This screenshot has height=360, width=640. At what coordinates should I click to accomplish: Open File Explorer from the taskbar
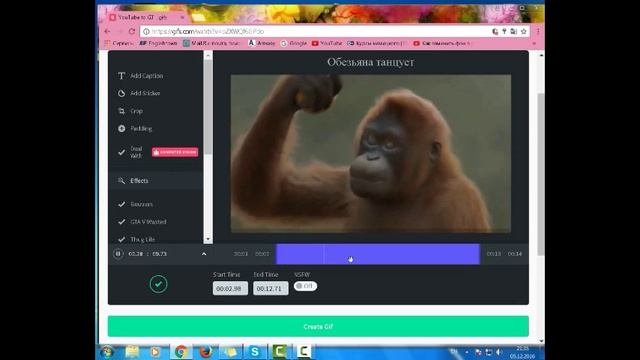132,352
